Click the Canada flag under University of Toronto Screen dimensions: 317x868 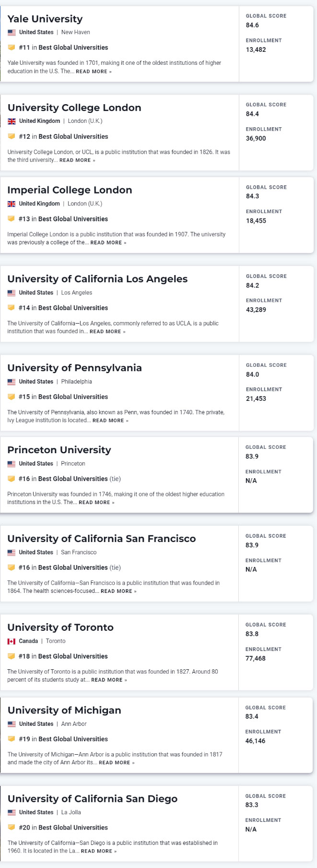pyautogui.click(x=12, y=641)
